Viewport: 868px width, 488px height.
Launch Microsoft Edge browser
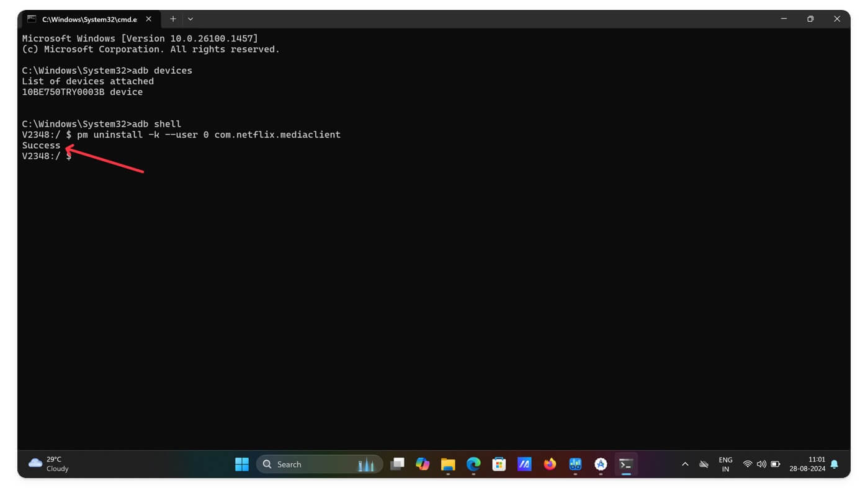473,464
